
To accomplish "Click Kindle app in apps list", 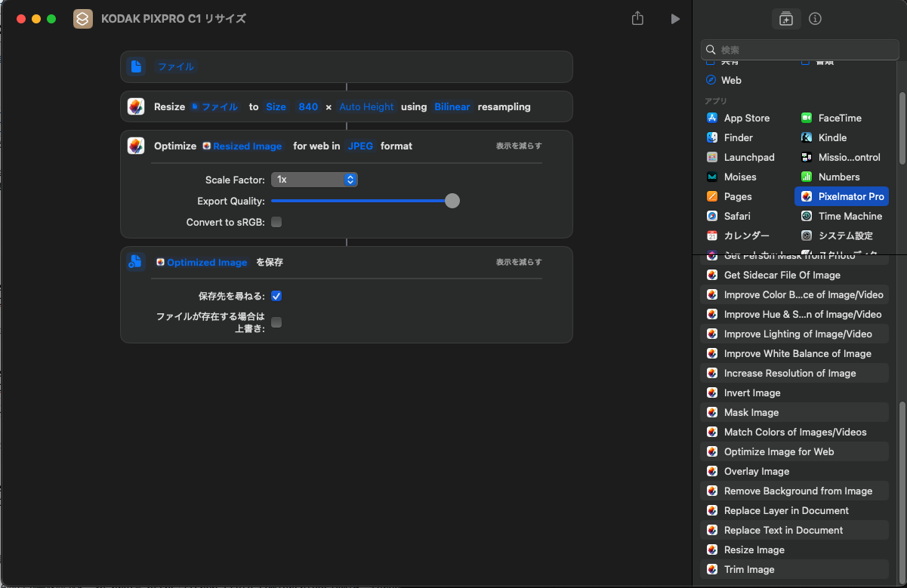I will coord(832,137).
